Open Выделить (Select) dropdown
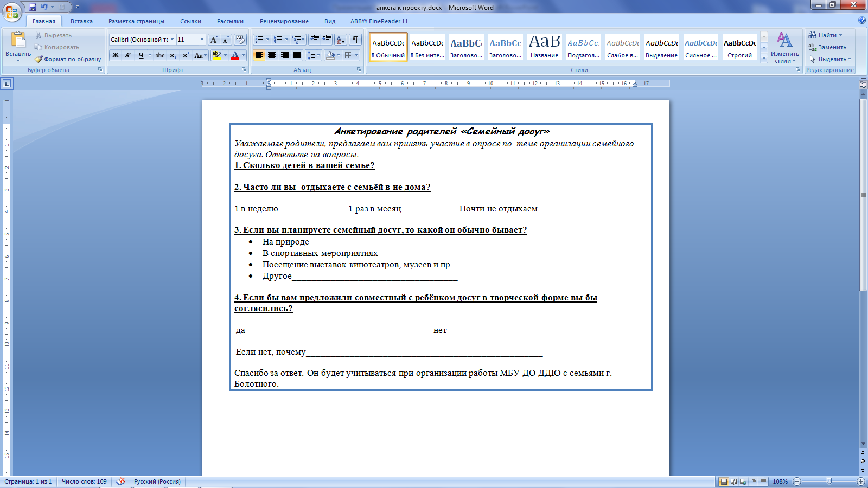The width and height of the screenshot is (868, 488). (830, 59)
